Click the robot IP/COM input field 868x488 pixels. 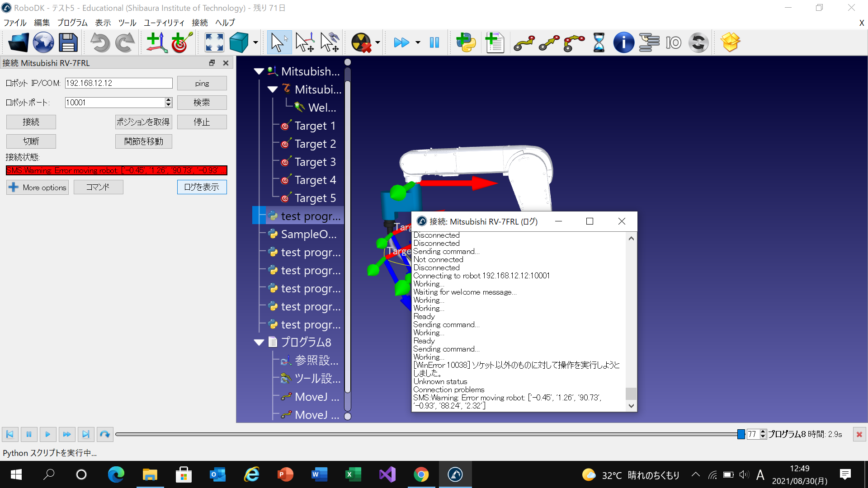coord(118,83)
